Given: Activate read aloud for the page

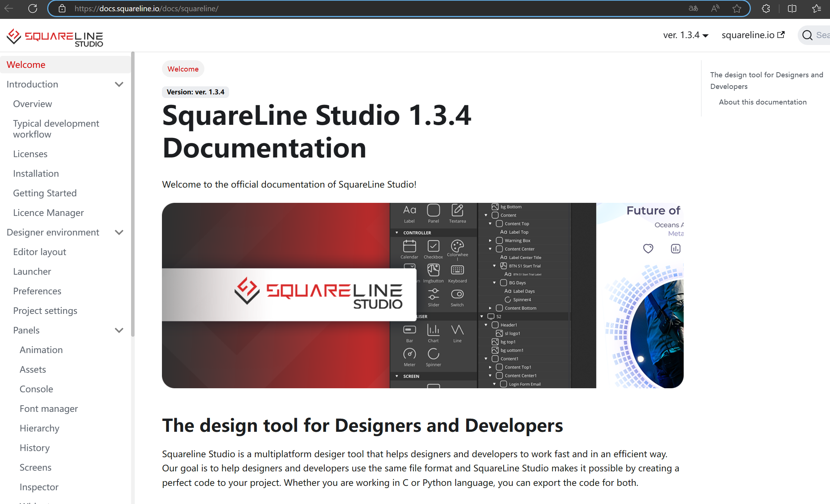Looking at the screenshot, I should (715, 9).
